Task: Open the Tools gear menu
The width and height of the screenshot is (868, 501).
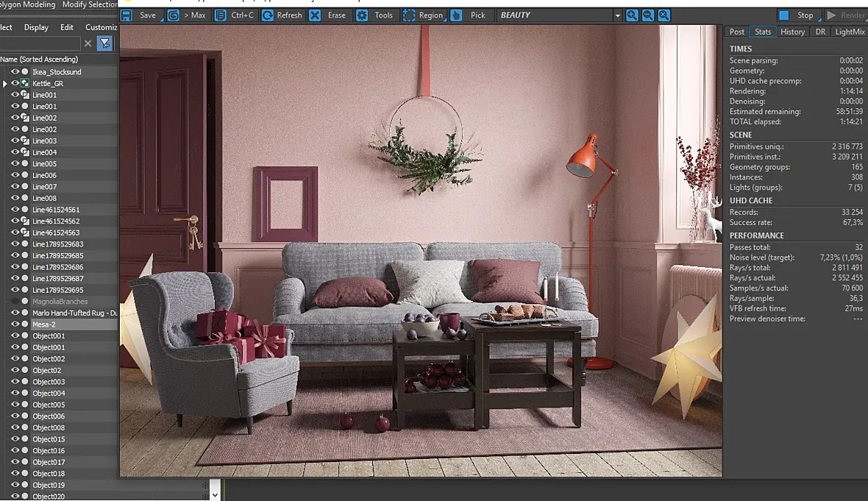Action: click(x=375, y=15)
